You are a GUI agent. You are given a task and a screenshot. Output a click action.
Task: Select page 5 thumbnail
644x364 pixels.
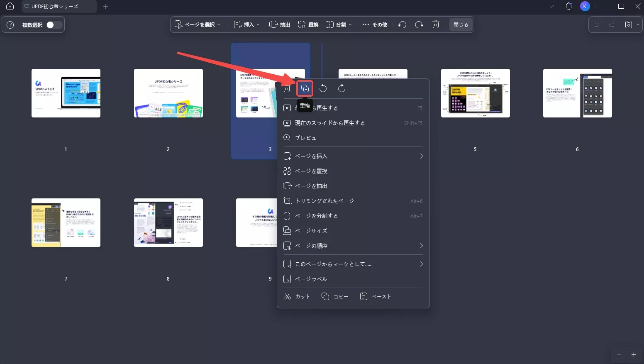(475, 93)
